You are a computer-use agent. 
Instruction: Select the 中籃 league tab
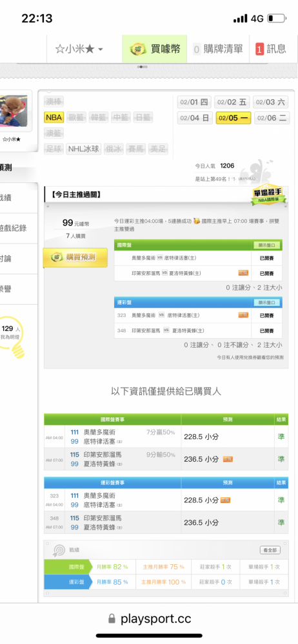point(121,117)
